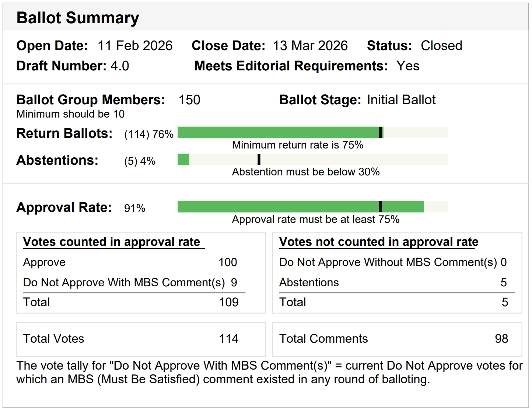The image size is (532, 412).
Task: Click the 91% Approval Rate percentage
Action: 135,208
